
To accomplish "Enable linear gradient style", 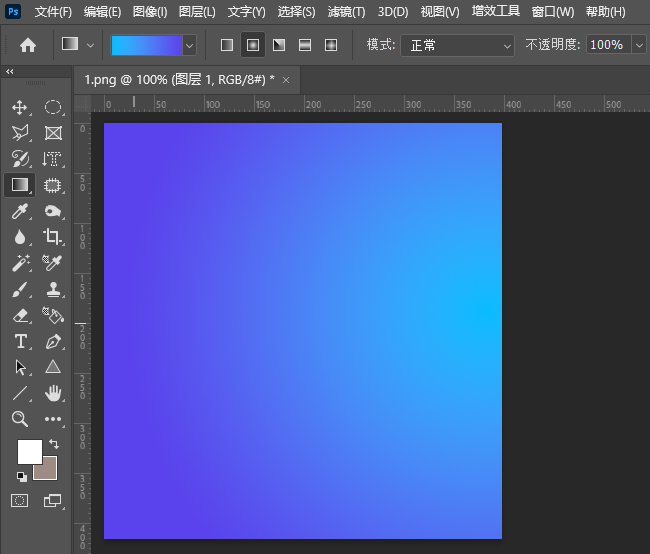I will tap(227, 45).
